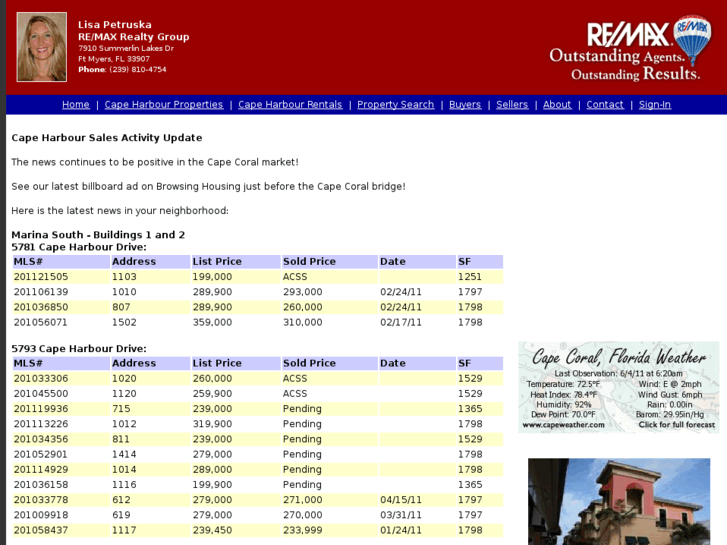
Task: Click phone number (239) 810-4754
Action: tap(138, 70)
